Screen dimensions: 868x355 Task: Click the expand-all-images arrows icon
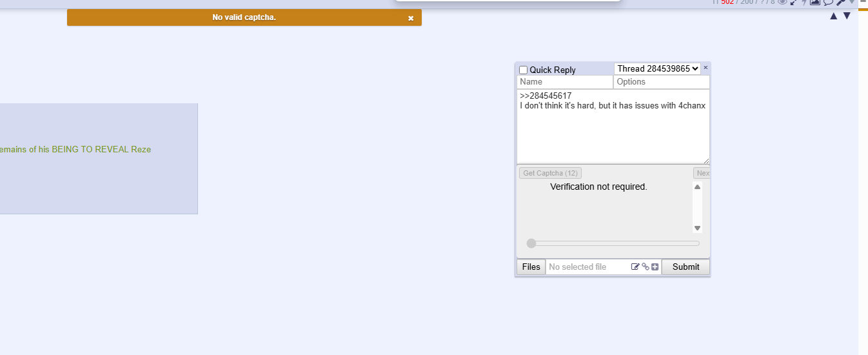coord(793,2)
